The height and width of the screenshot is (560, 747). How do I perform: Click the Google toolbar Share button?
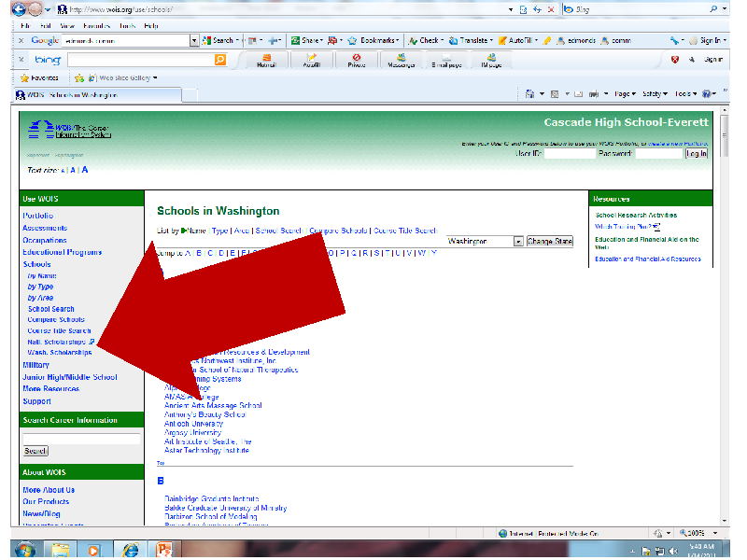(x=307, y=40)
